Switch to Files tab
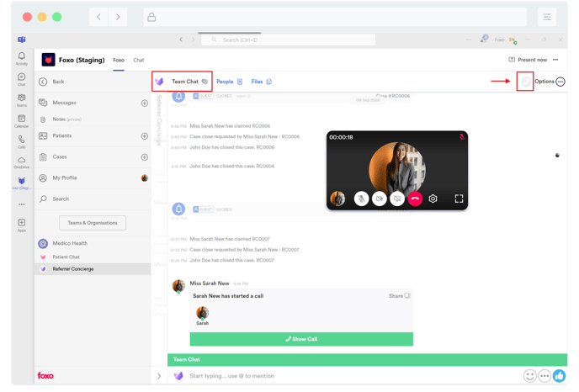Screen dimensions: 579x392 (x=261, y=82)
